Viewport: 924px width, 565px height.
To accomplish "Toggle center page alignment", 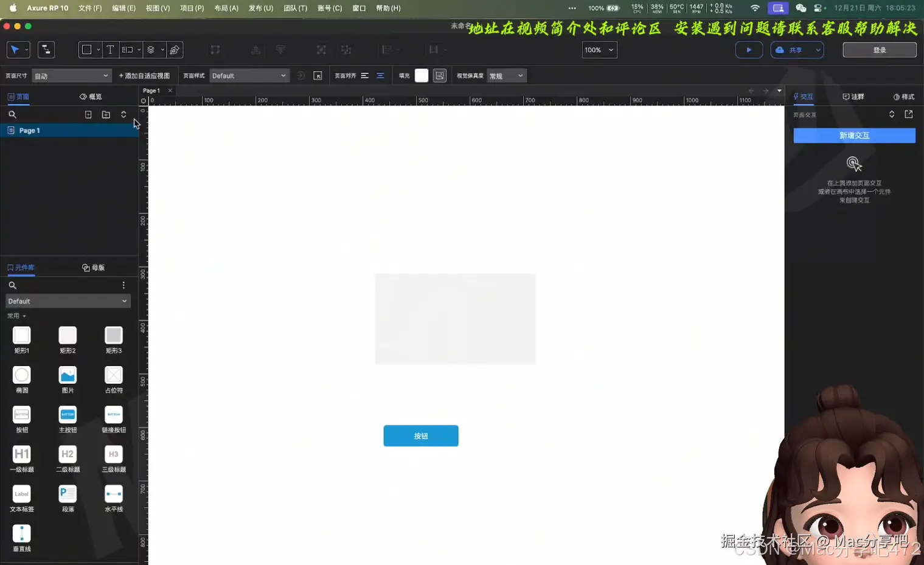I will coord(380,75).
